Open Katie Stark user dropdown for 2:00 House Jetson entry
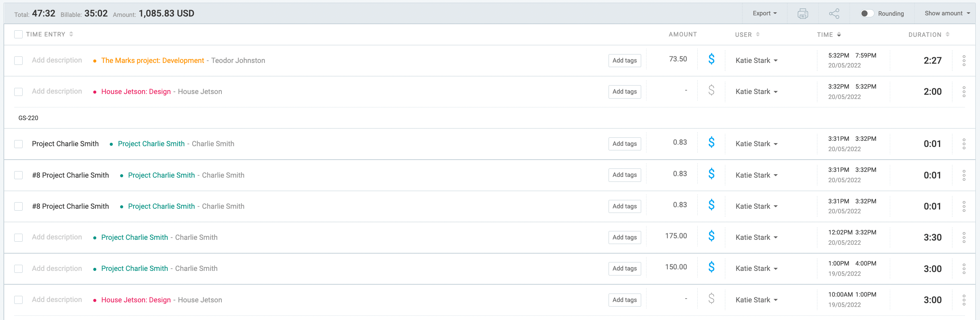The height and width of the screenshot is (320, 980). point(757,92)
